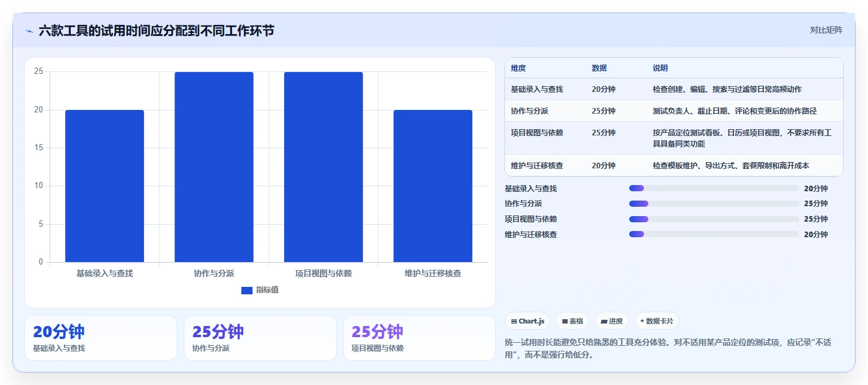
Task: Select the 数据卡片 chip
Action: pyautogui.click(x=656, y=321)
